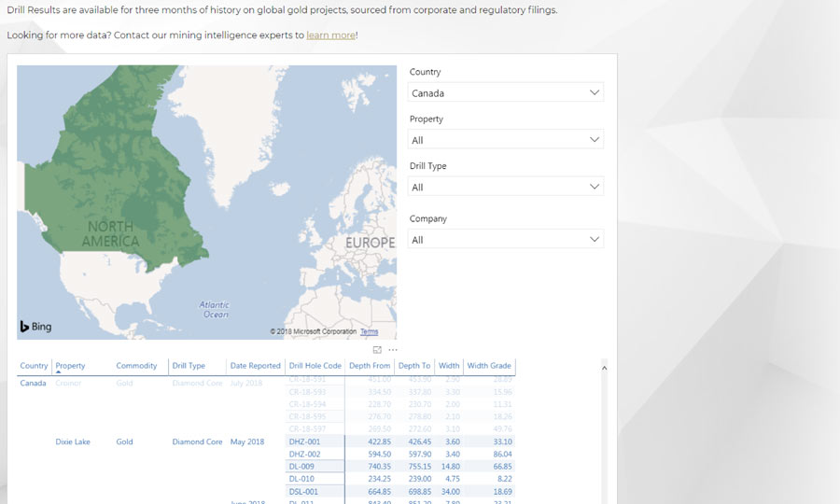Select the DHZ-001 drill hole row

point(305,441)
